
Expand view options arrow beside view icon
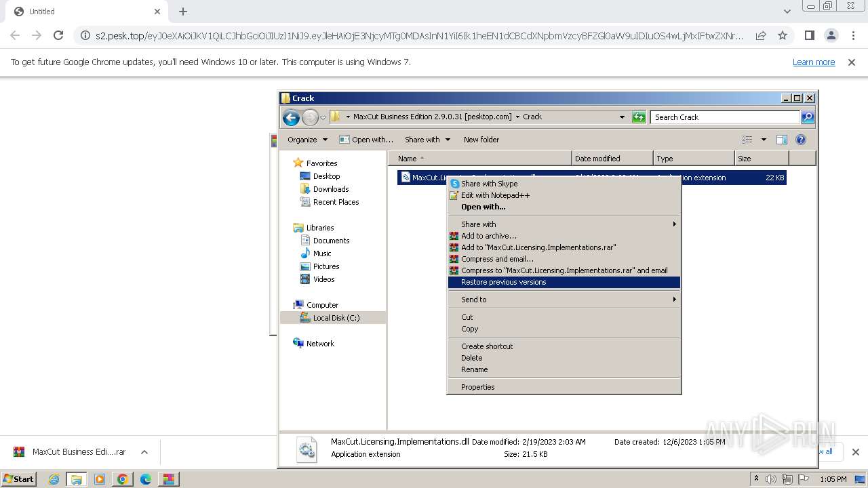764,140
